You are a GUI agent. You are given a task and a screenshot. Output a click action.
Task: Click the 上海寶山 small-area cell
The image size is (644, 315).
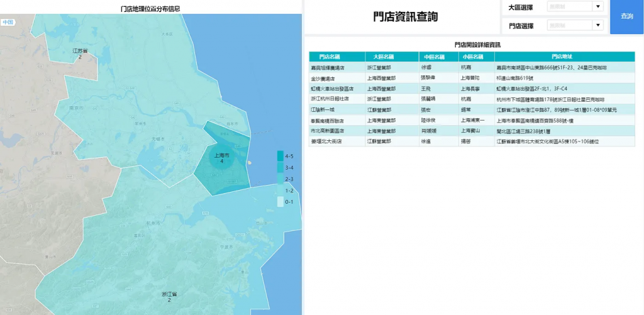point(477,131)
